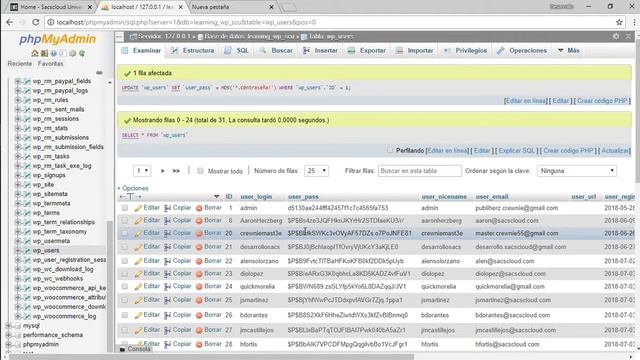Screen dimensions: 640x360
Task: Click red Borrar icon for diolopez row
Action: [x=199, y=274]
